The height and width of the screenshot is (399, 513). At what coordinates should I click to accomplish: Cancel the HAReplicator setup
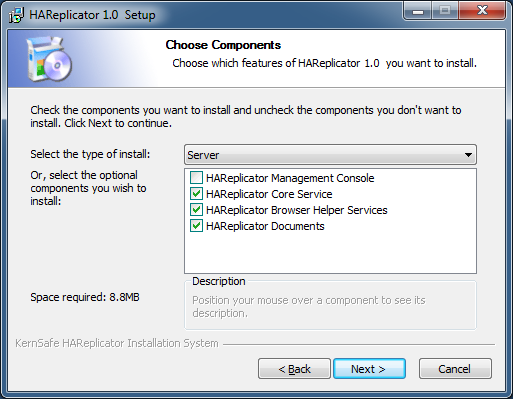(455, 369)
